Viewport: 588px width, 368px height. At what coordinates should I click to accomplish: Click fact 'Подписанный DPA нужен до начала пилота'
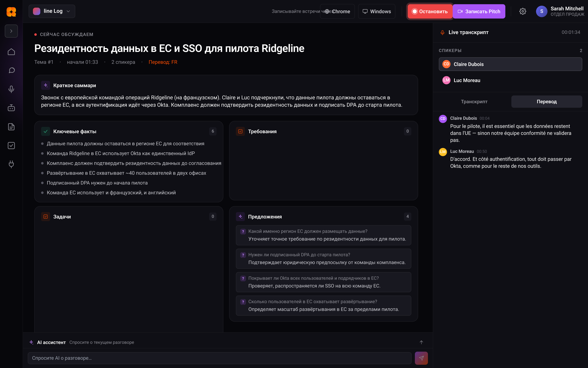point(97,183)
